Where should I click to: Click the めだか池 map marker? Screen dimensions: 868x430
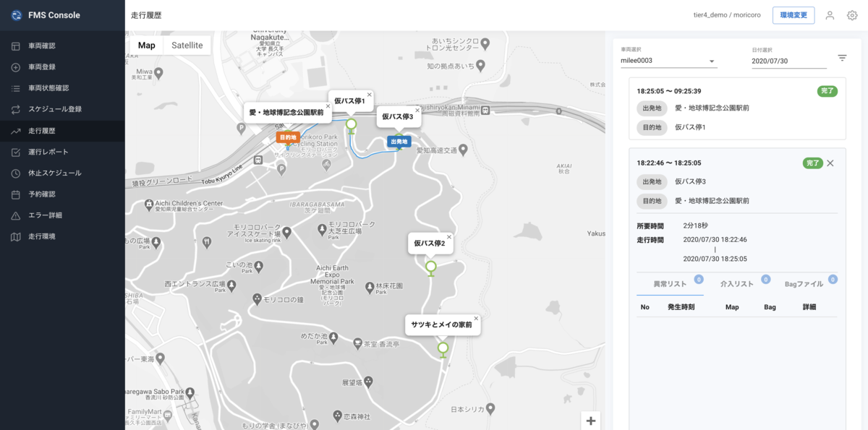[334, 337]
